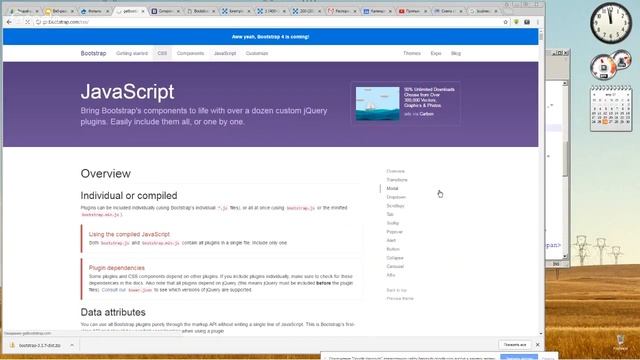This screenshot has width=640, height=360.
Task: Click the dark extension icon beside the menu
Action: [527, 22]
